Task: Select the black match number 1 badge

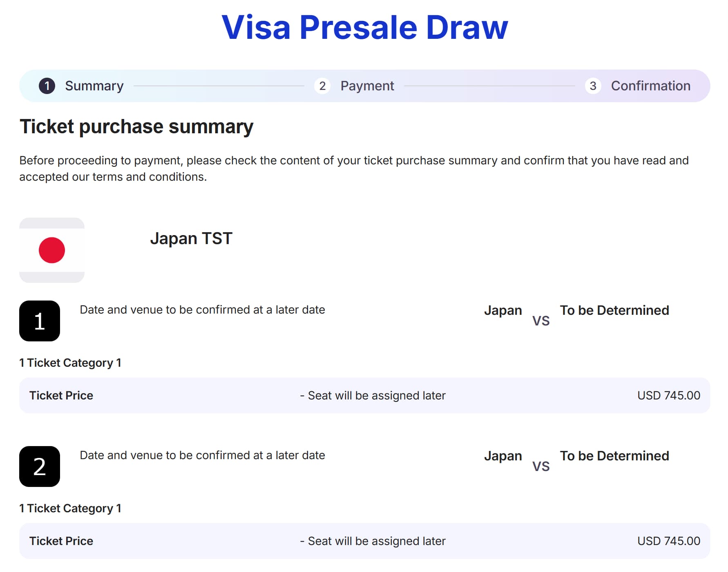Action: coord(40,321)
